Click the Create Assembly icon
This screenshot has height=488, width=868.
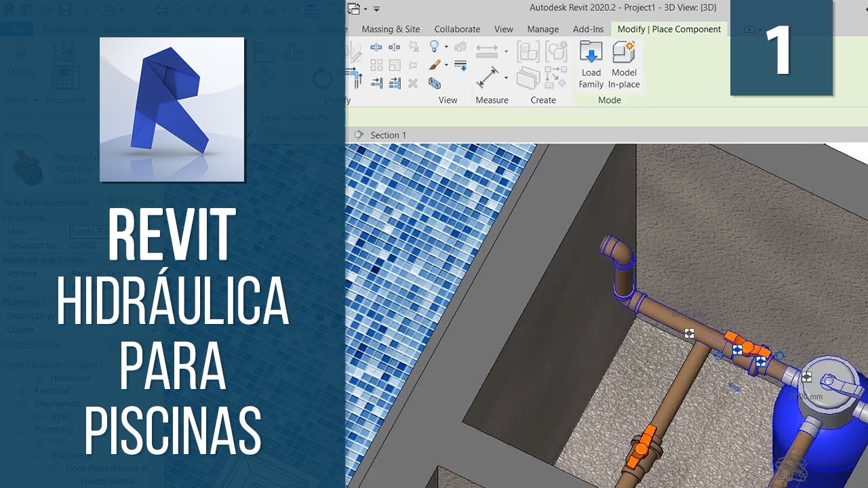coord(528,53)
